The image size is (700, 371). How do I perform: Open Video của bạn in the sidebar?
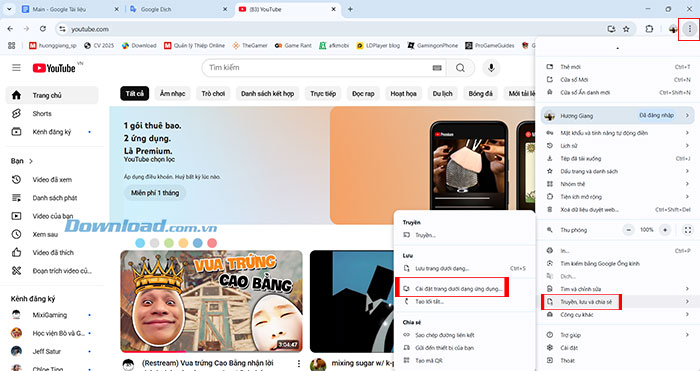[x=52, y=216]
